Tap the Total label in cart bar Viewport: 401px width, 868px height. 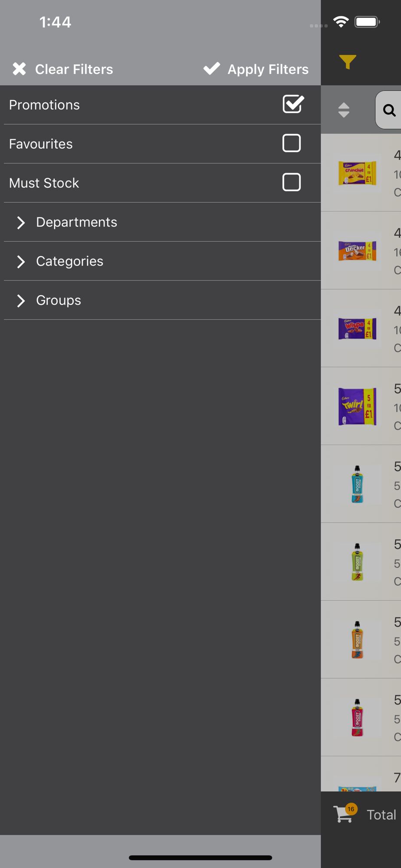coord(381,815)
